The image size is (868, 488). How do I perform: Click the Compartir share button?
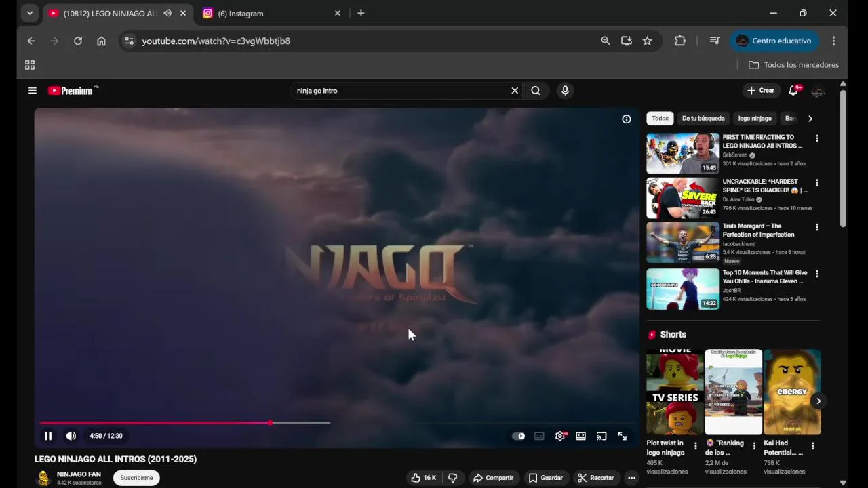pos(493,478)
